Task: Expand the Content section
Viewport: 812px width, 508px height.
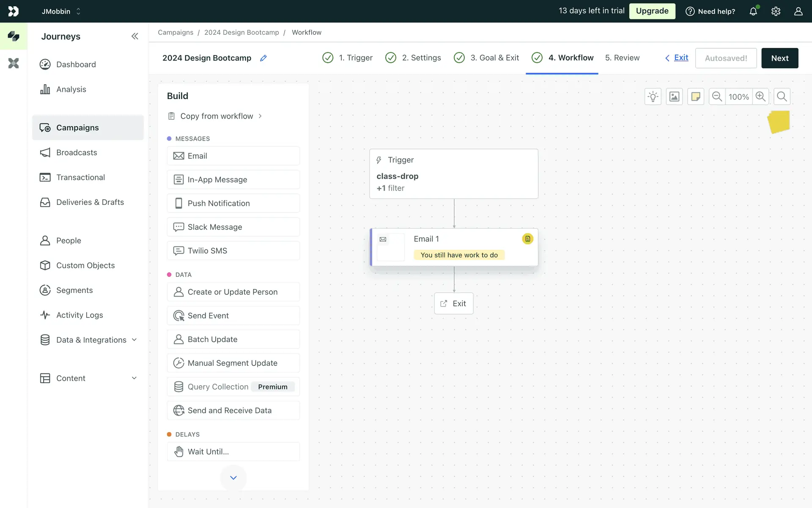Action: tap(134, 378)
